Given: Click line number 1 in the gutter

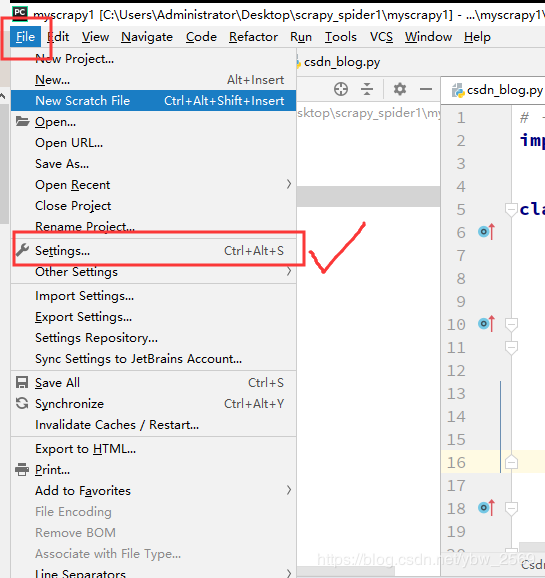Looking at the screenshot, I should 461,118.
